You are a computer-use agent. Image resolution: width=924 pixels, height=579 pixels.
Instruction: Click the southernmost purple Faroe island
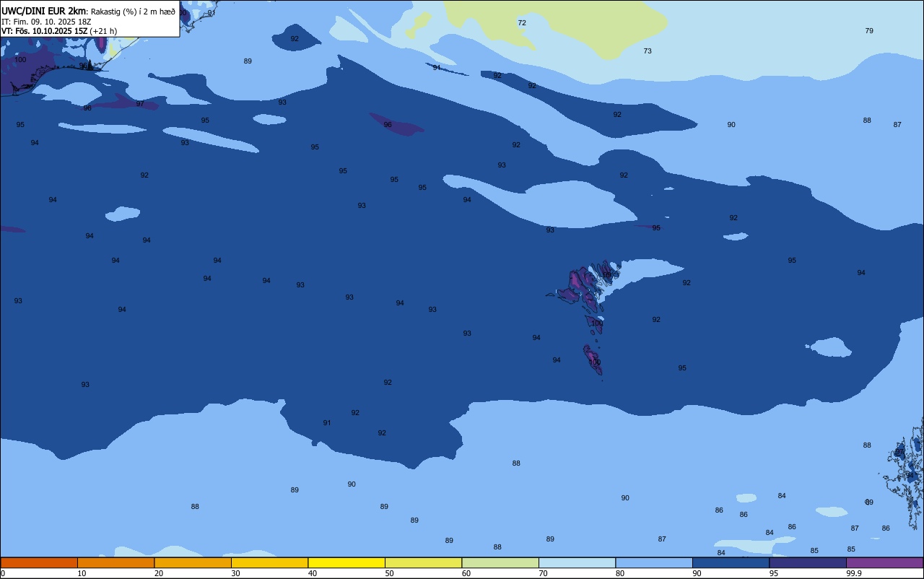pos(593,360)
